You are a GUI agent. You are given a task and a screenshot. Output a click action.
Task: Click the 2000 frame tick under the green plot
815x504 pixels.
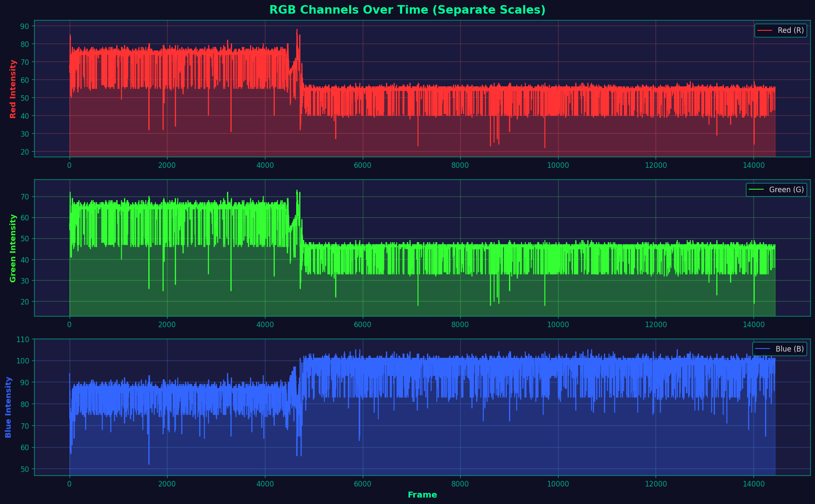coord(167,325)
